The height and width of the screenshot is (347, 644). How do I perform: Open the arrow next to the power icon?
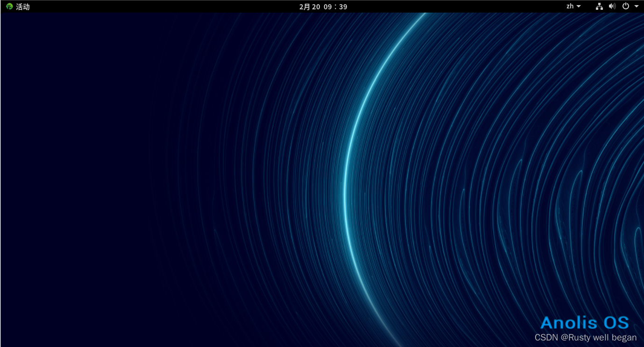tap(636, 7)
